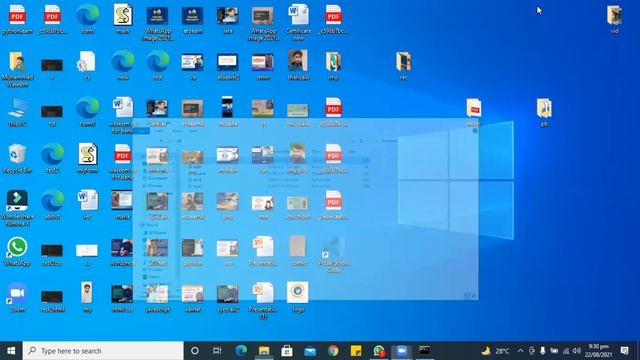The width and height of the screenshot is (640, 360).
Task: Select the Muhammad Waseem user folder
Action: pos(17,69)
